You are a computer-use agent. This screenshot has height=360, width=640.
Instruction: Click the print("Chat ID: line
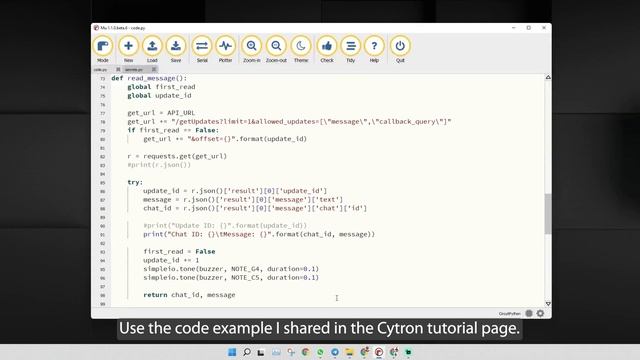pos(259,234)
